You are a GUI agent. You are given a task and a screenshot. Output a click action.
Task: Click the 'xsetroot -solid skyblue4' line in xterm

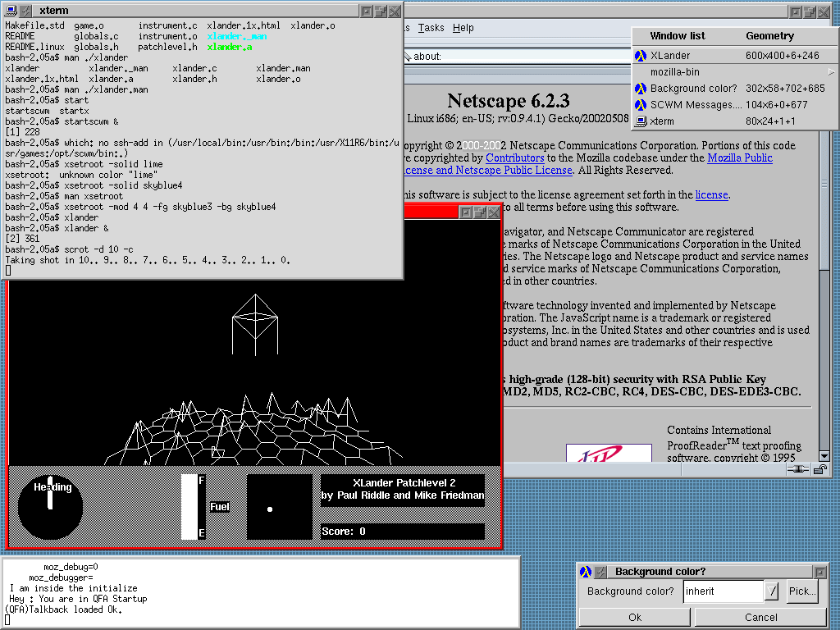coord(123,185)
